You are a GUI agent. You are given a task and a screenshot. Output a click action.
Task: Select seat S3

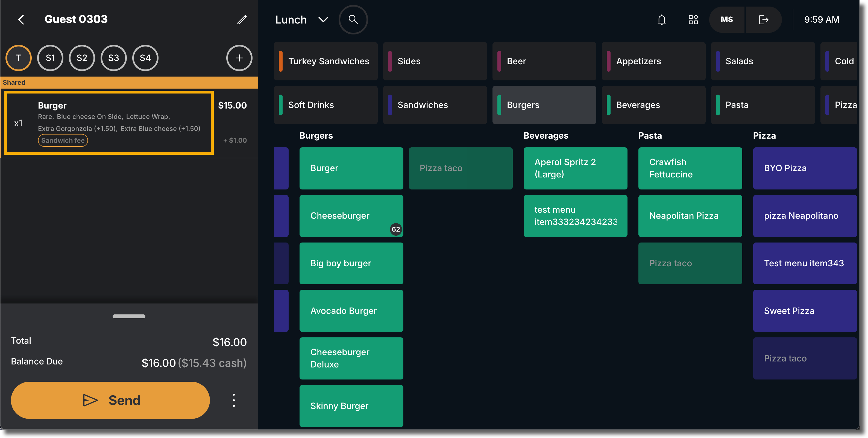pos(113,58)
